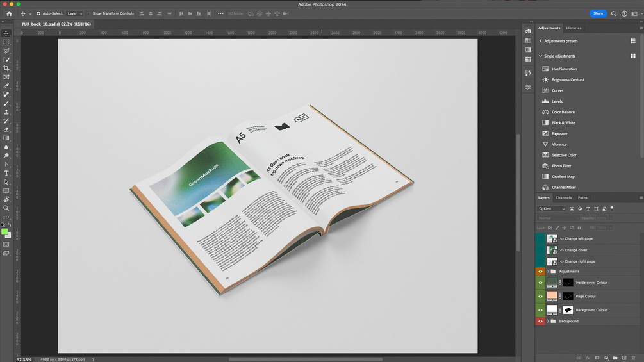Select the Gradient tool
The height and width of the screenshot is (362, 644).
[6, 138]
